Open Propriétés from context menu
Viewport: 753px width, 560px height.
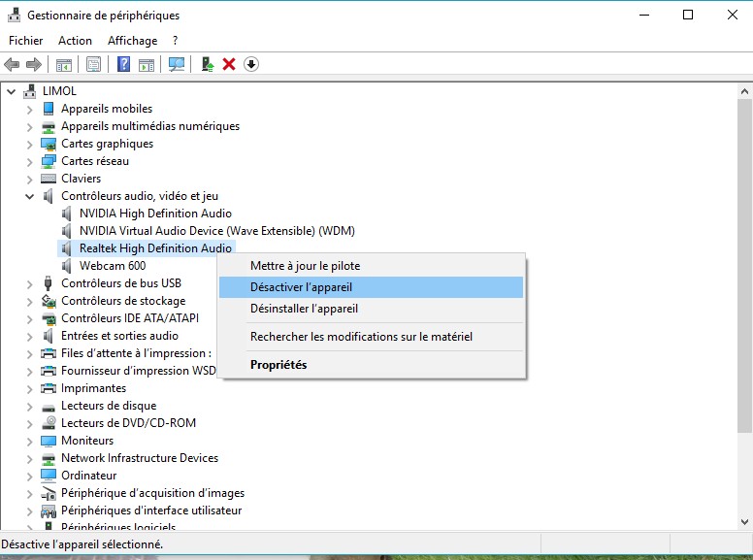(x=372, y=365)
